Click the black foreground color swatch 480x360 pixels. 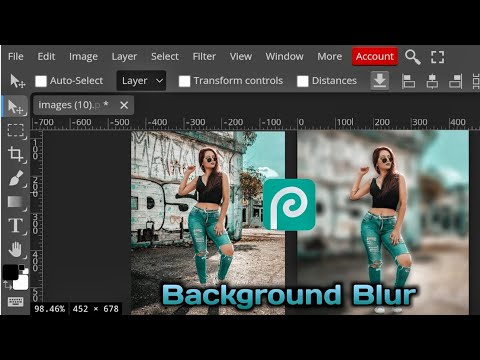(10, 272)
